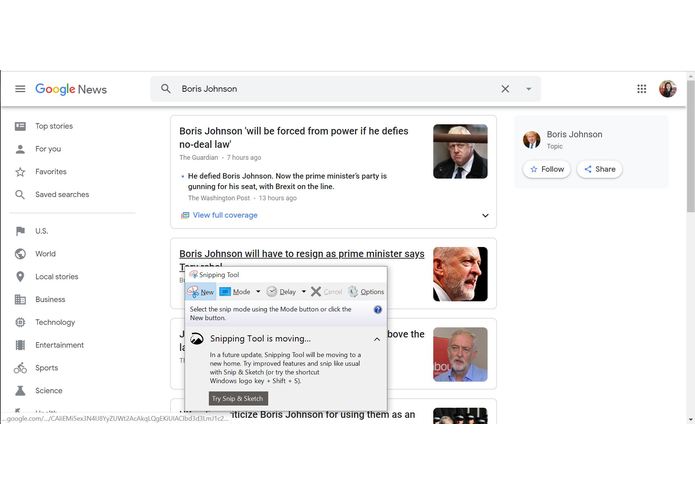
Task: Click Mode button in Snipping Tool
Action: (236, 292)
